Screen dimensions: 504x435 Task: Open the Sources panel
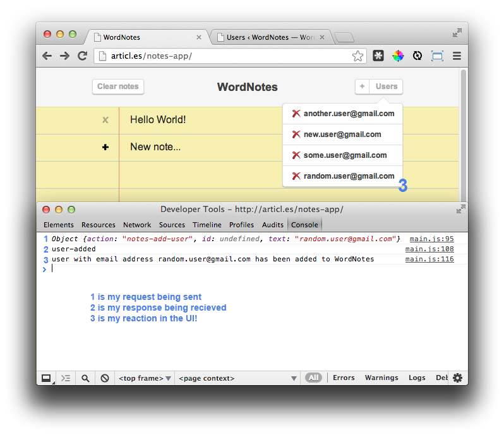pyautogui.click(x=172, y=225)
